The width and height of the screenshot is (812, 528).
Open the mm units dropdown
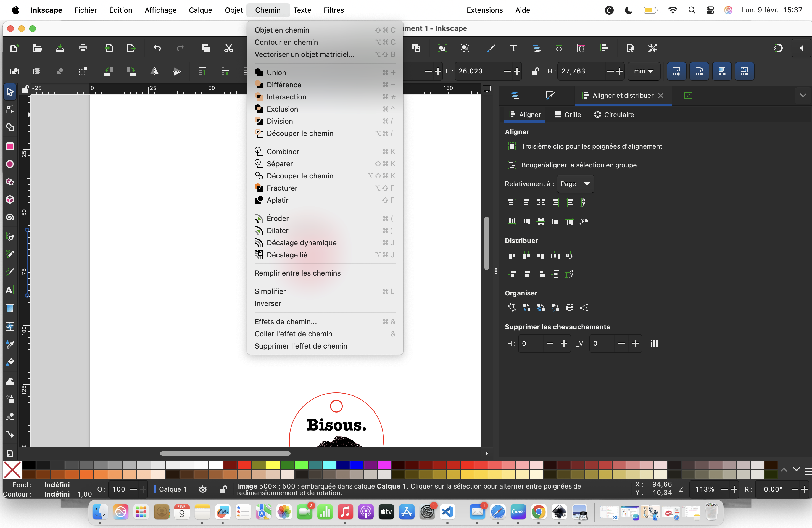tap(644, 71)
